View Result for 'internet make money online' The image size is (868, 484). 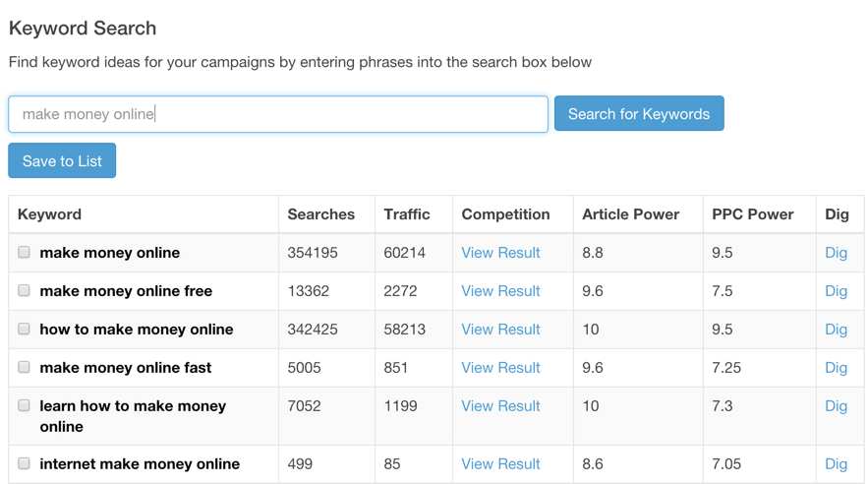click(500, 463)
